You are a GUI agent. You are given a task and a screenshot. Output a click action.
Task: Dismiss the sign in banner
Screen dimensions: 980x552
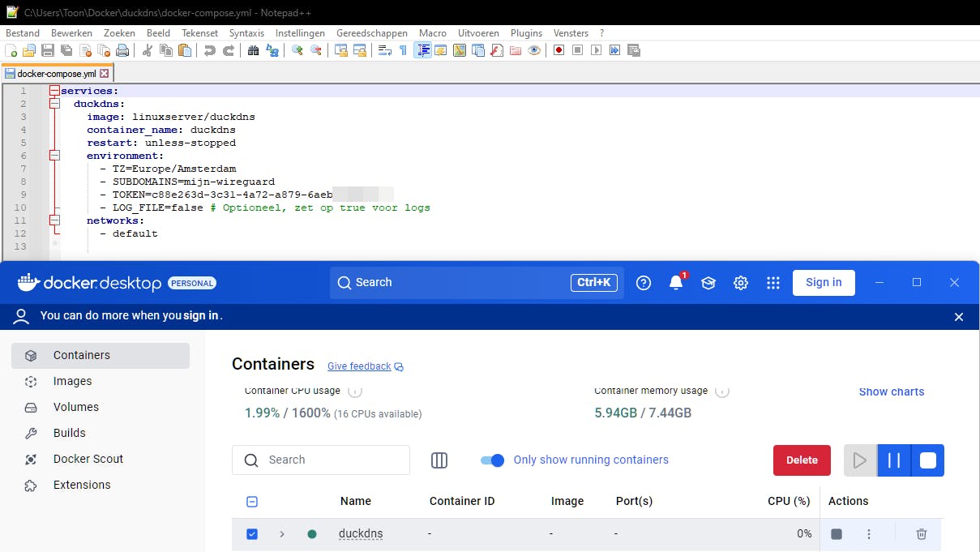(959, 317)
